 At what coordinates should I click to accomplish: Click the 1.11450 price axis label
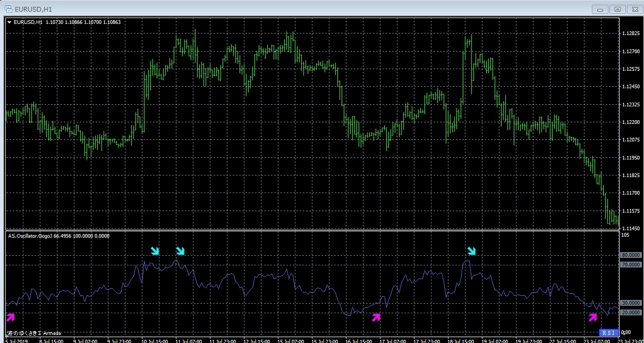pyautogui.click(x=630, y=229)
